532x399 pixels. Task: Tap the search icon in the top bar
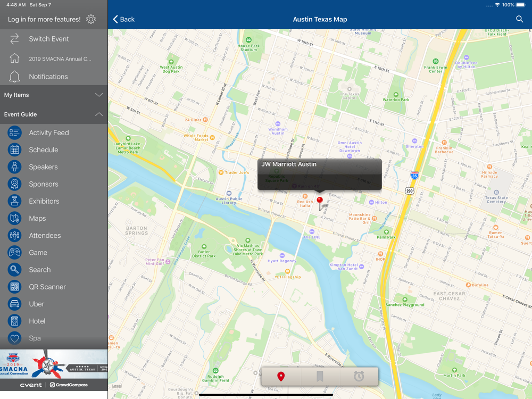pyautogui.click(x=519, y=19)
